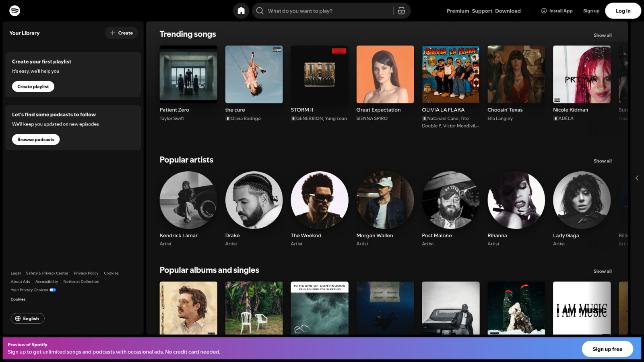This screenshot has height=362, width=644.
Task: Show all Popular albums and singles
Action: (603, 271)
